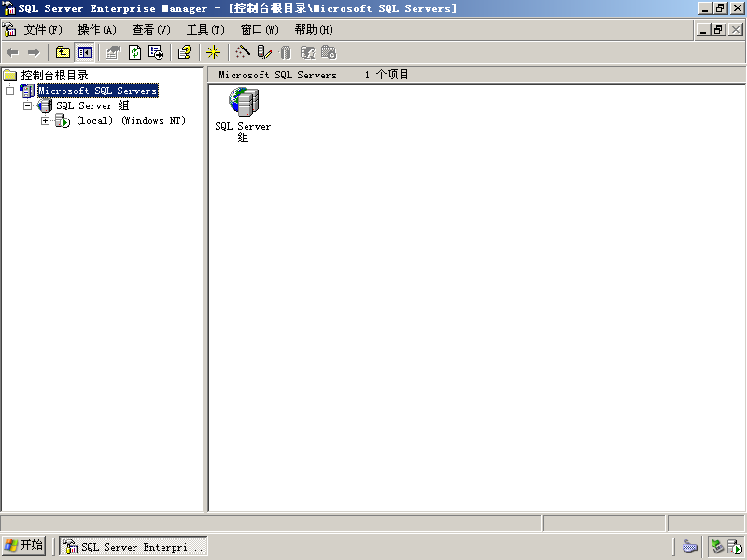
Task: Click the yellow star New toolbar icon
Action: click(x=214, y=52)
